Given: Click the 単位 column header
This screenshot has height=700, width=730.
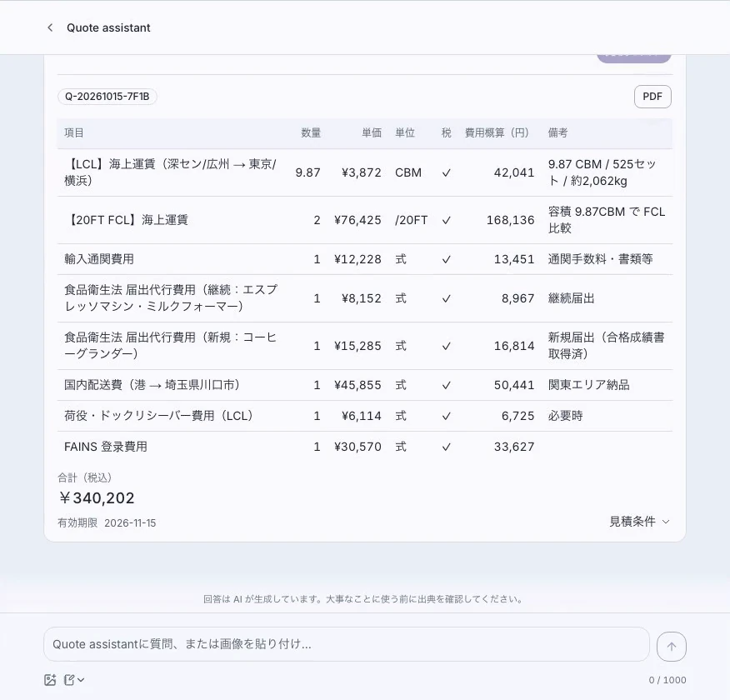Looking at the screenshot, I should point(405,132).
